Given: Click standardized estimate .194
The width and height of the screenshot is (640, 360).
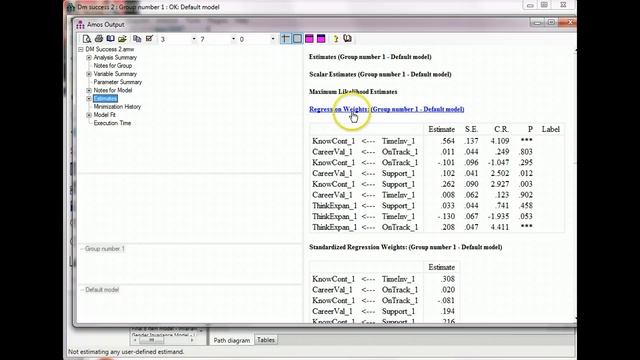Looking at the screenshot, I should (448, 311).
